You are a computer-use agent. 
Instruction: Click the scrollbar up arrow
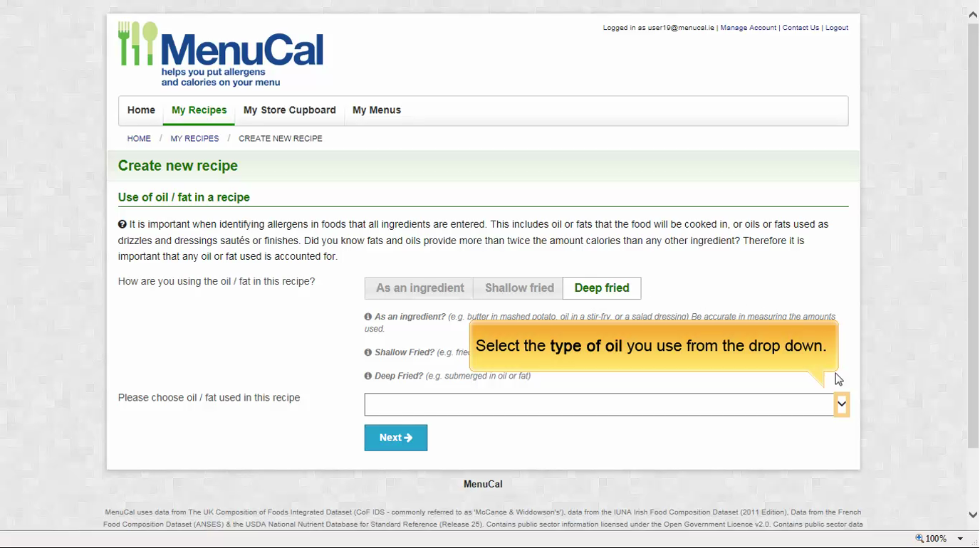973,14
